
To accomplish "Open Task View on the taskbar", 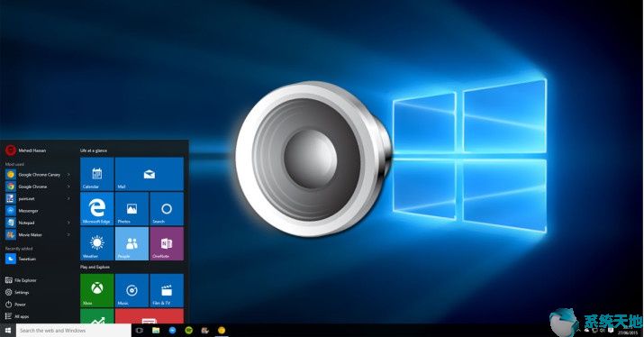I will (x=140, y=331).
